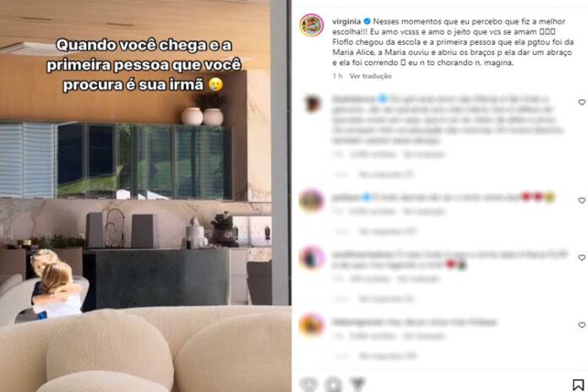Open the virginia profile picture
This screenshot has height=392, width=588.
tap(311, 25)
